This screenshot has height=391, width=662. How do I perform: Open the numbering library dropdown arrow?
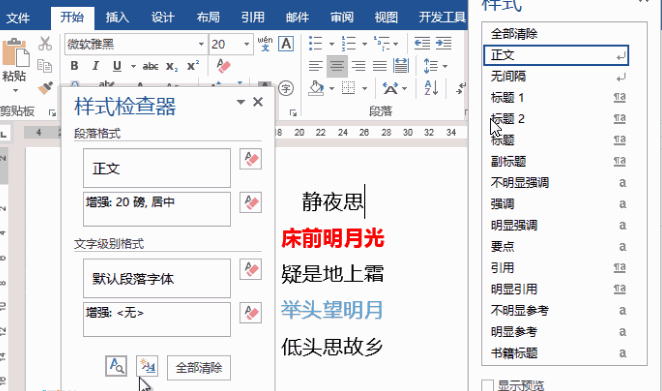tap(364, 44)
